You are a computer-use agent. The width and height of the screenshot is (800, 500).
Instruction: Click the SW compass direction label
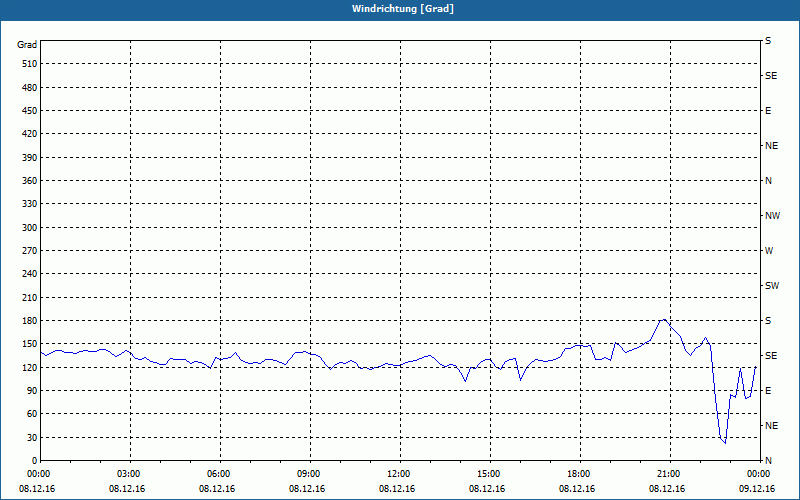771,286
